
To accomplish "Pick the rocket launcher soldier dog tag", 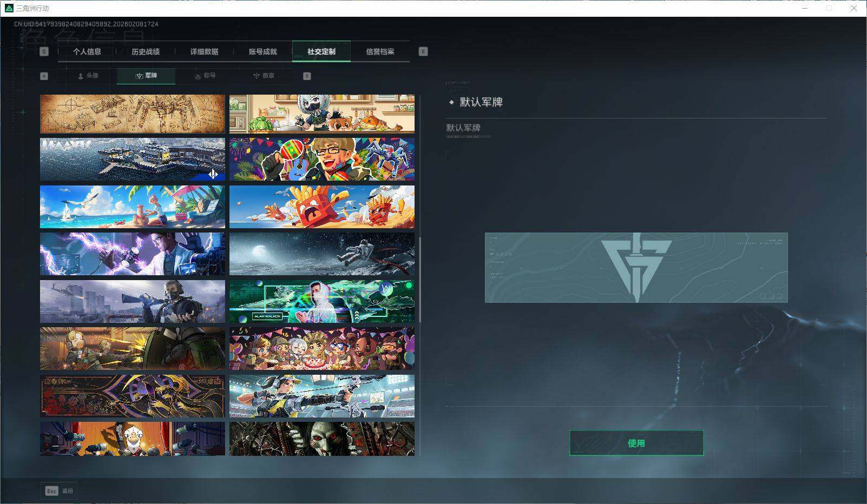I will coord(133,301).
